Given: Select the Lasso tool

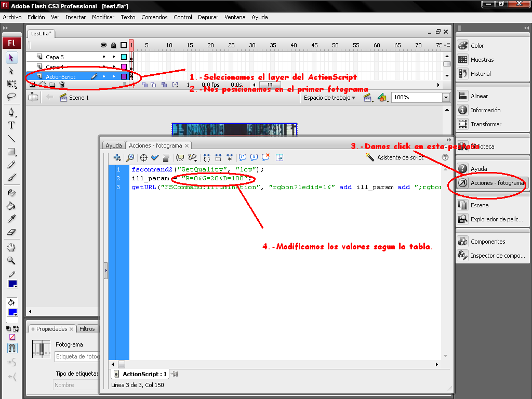Looking at the screenshot, I should coord(11,97).
